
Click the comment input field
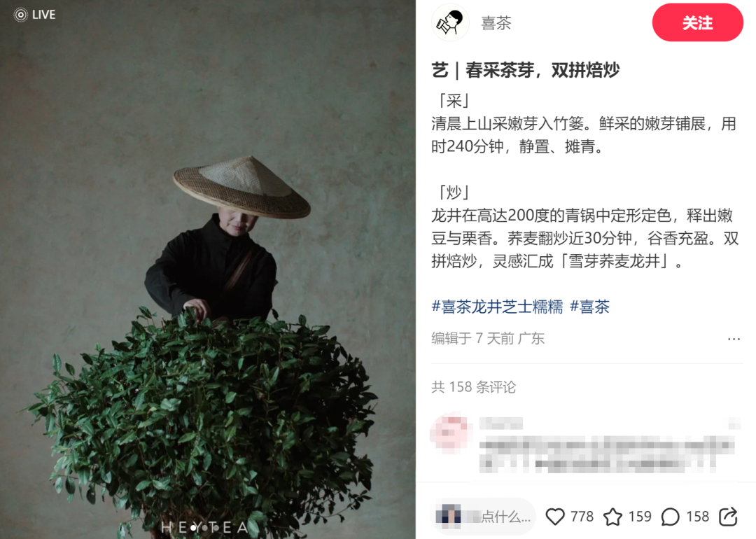(x=482, y=517)
